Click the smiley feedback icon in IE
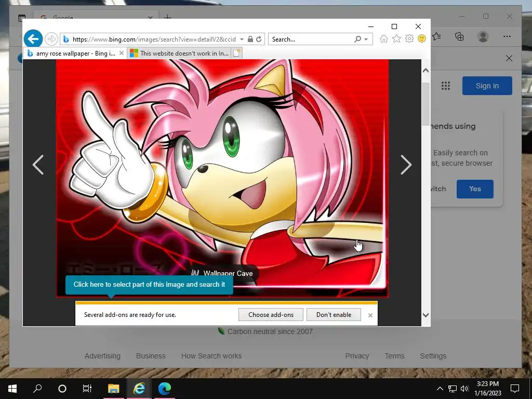The image size is (532, 399). (422, 38)
